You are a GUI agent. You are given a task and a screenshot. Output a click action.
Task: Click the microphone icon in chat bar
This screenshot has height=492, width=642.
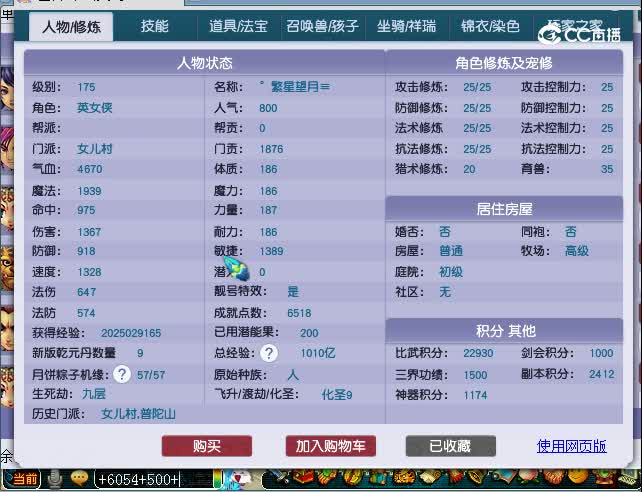pyautogui.click(x=55, y=479)
